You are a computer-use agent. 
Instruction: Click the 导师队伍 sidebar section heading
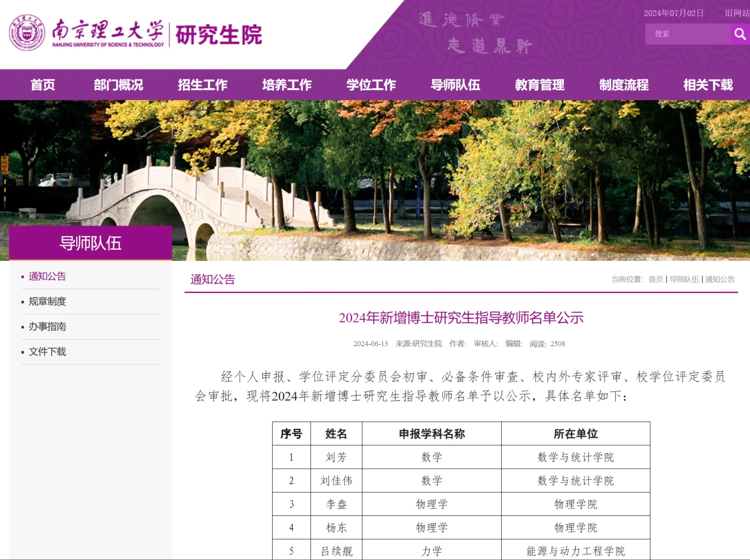click(x=91, y=243)
